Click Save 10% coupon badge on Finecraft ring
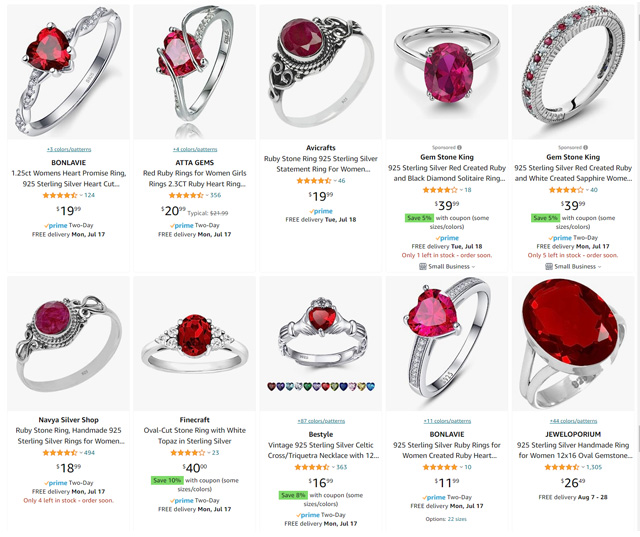Image resolution: width=640 pixels, height=537 pixels. [x=167, y=480]
